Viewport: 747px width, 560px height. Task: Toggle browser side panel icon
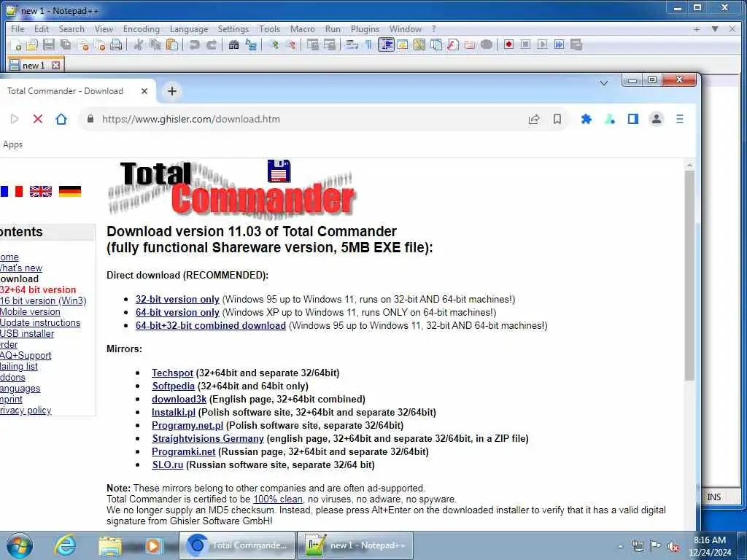tap(633, 119)
